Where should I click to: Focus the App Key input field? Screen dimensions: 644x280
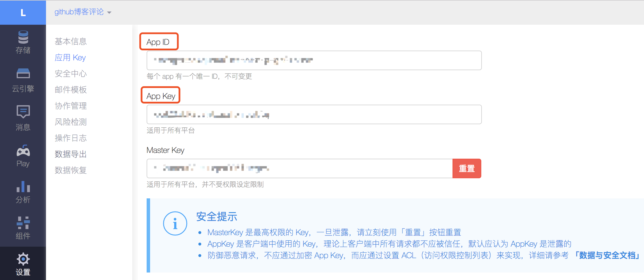pos(314,114)
